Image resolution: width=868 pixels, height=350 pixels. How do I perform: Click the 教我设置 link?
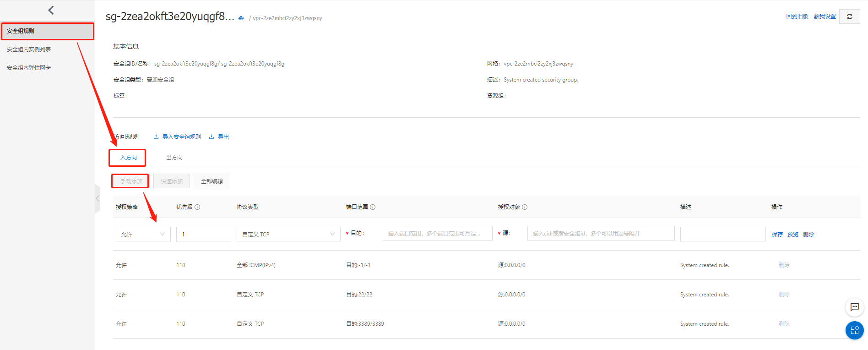[825, 16]
